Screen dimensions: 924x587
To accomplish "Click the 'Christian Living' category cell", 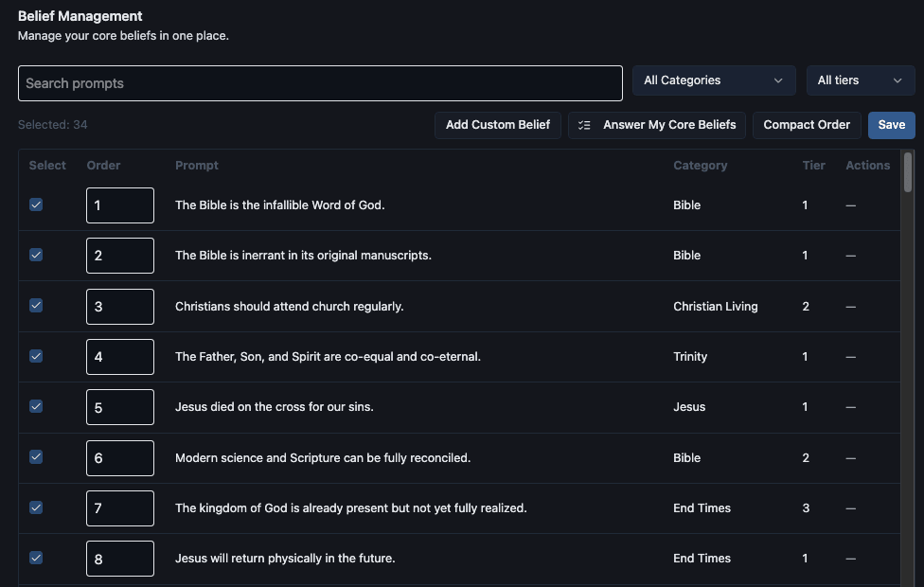I will (x=716, y=307).
